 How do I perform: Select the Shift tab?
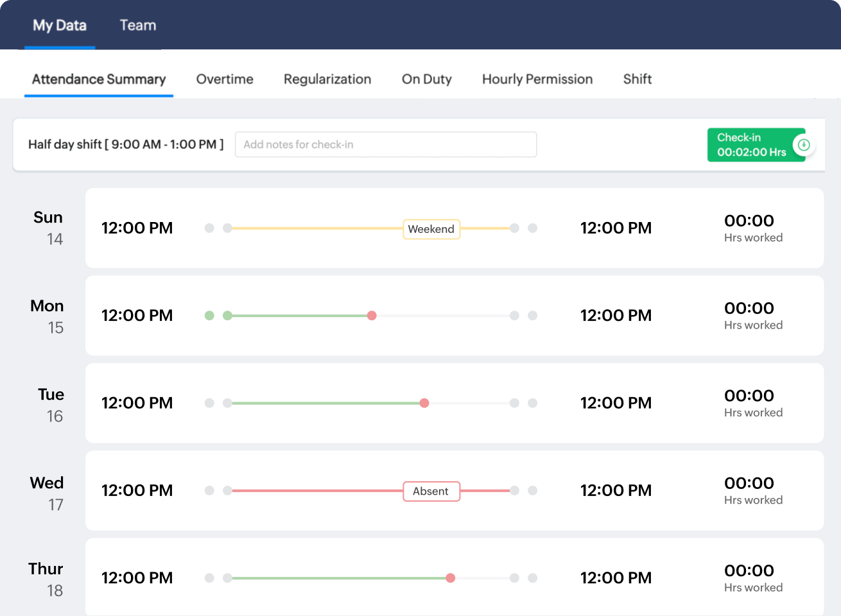[x=637, y=79]
